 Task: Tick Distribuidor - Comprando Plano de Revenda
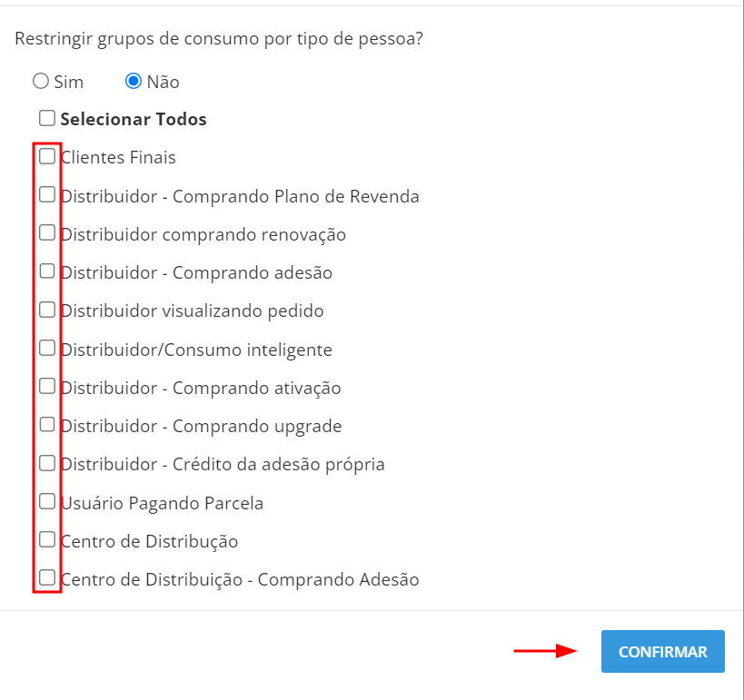47,195
